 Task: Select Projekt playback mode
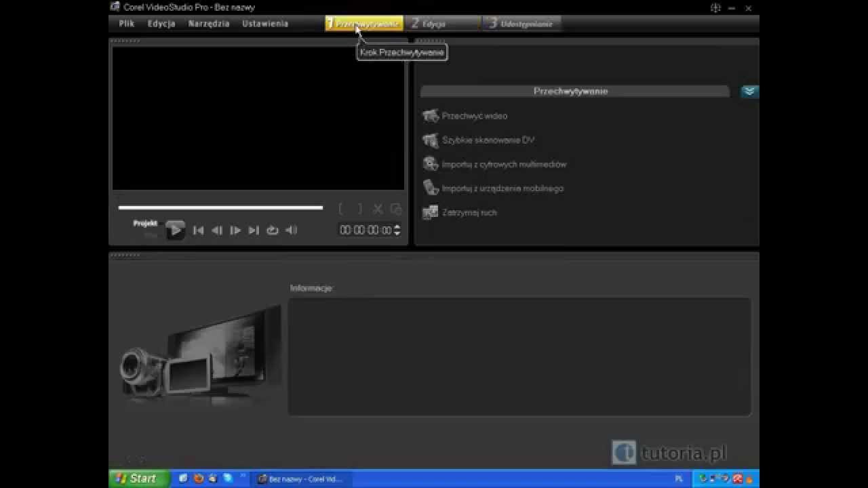pos(145,223)
